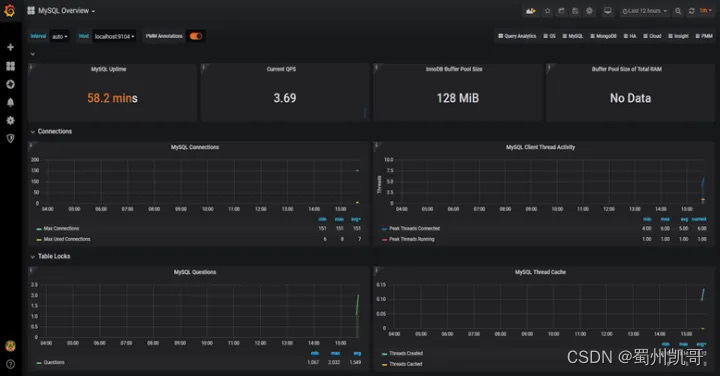Image resolution: width=720 pixels, height=376 pixels.
Task: Open the MySQL dashboards menu
Action: 573,36
